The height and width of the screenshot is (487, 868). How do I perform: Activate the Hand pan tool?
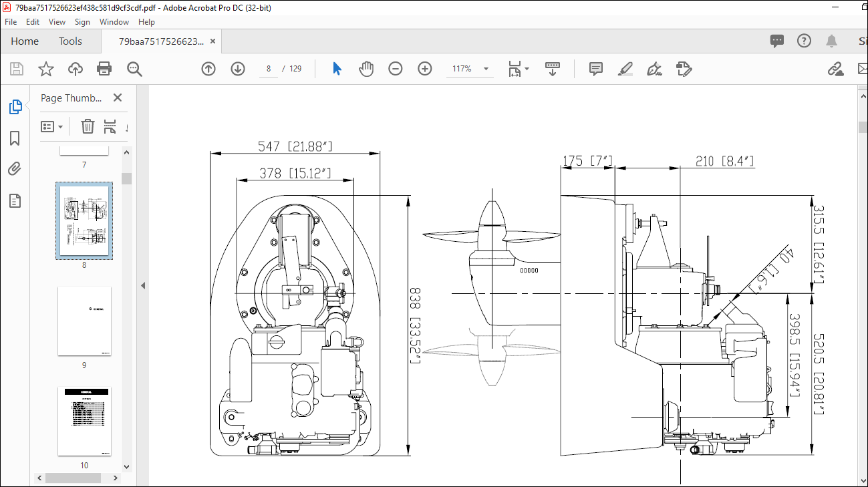point(366,69)
